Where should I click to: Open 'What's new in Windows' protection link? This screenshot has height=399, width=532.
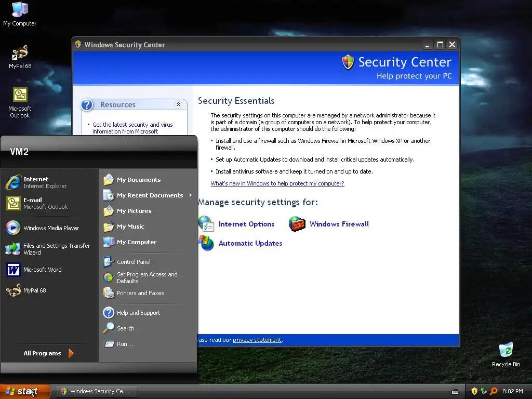277,183
